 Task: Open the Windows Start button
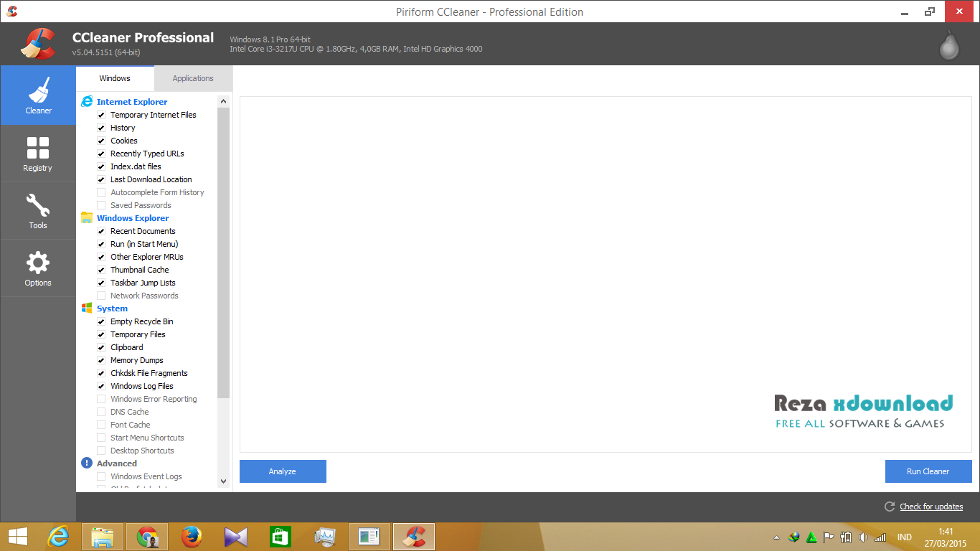click(x=17, y=537)
